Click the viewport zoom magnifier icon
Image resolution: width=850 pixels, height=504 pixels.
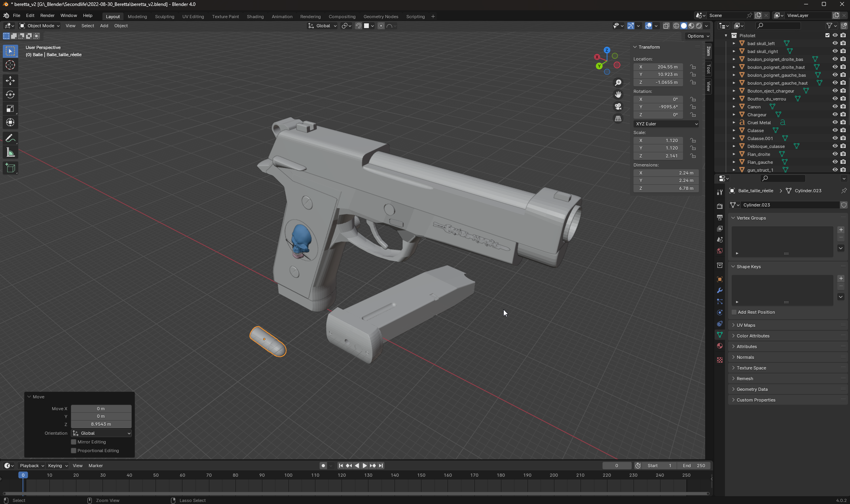[x=618, y=83]
